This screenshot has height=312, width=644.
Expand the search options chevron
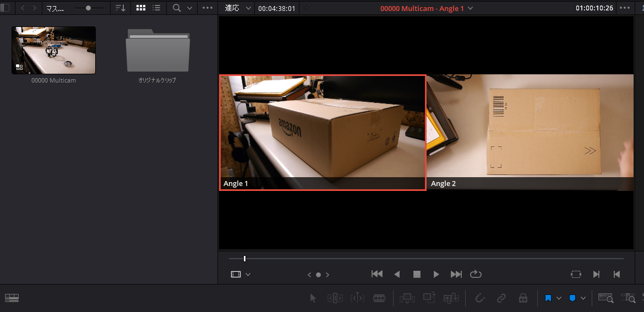pos(189,8)
